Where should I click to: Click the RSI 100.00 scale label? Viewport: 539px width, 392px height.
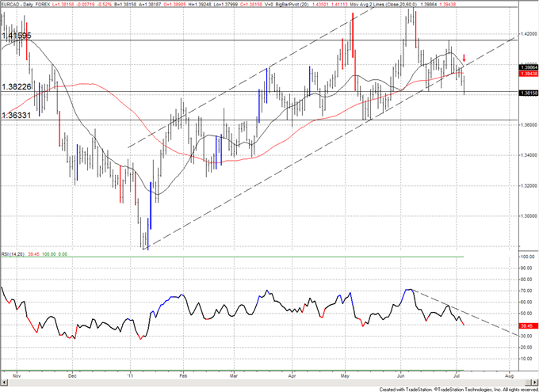click(x=526, y=257)
